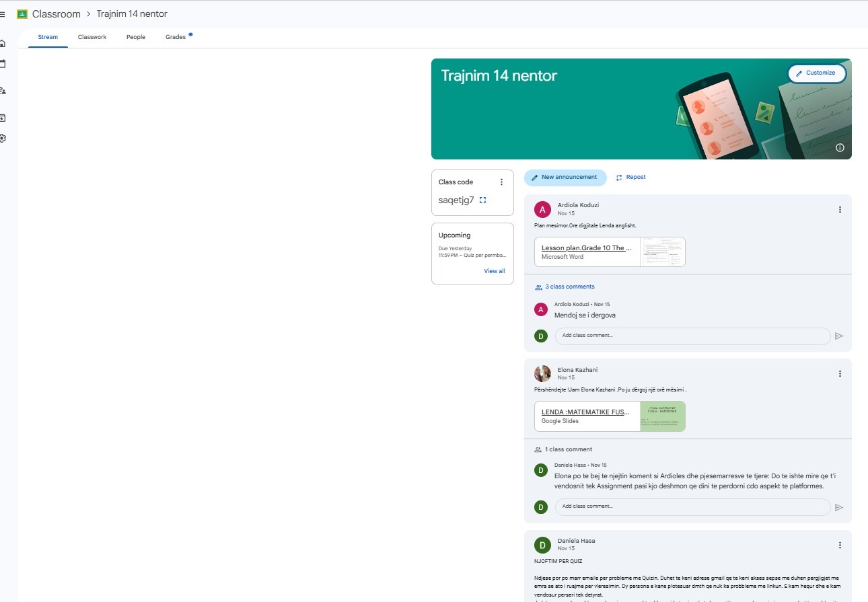The width and height of the screenshot is (868, 602).
Task: Open more options for Elona Kazhani's post
Action: pos(840,374)
